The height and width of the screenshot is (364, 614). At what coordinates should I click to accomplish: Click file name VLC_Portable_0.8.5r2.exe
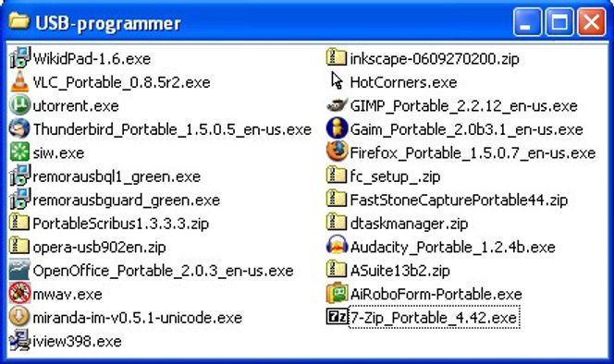click(x=121, y=82)
